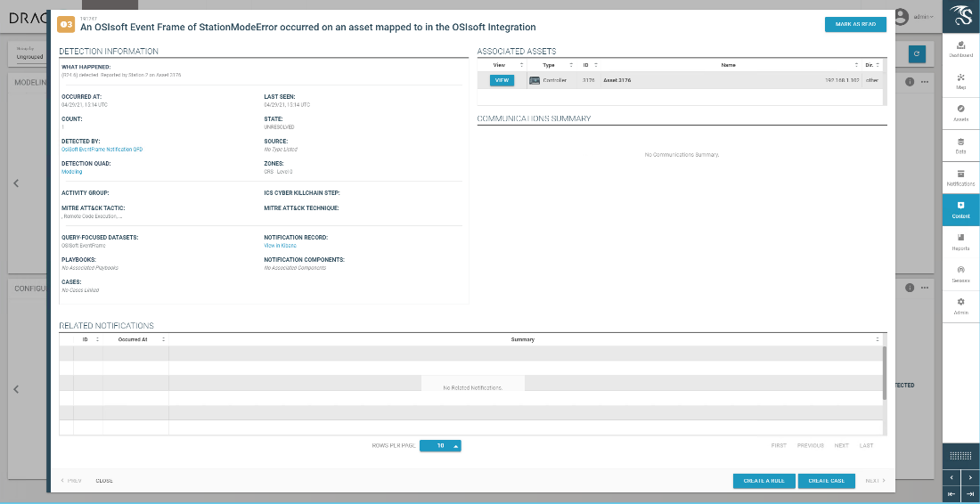980x504 pixels.
Task: Click the OSIsoft EventFrame dataset value
Action: [x=84, y=246]
